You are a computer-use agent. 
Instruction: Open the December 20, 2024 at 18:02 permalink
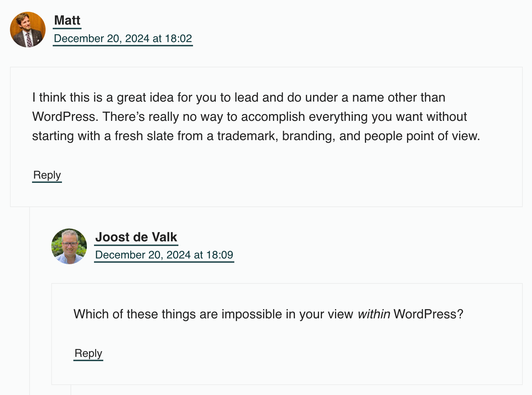click(123, 39)
